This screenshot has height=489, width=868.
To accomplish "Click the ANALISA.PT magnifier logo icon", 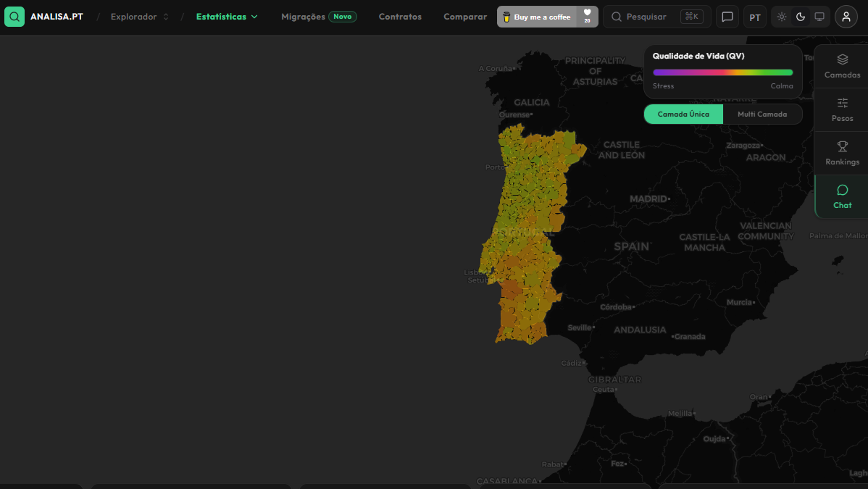I will tap(14, 17).
